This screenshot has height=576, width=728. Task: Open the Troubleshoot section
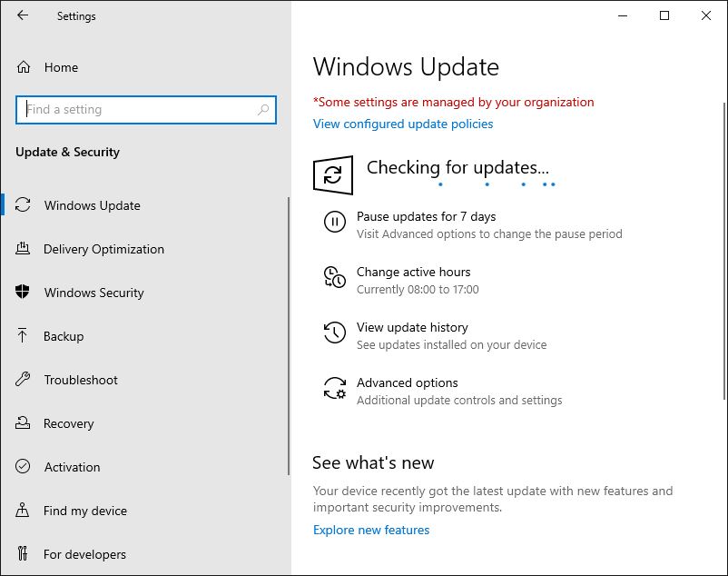point(81,380)
